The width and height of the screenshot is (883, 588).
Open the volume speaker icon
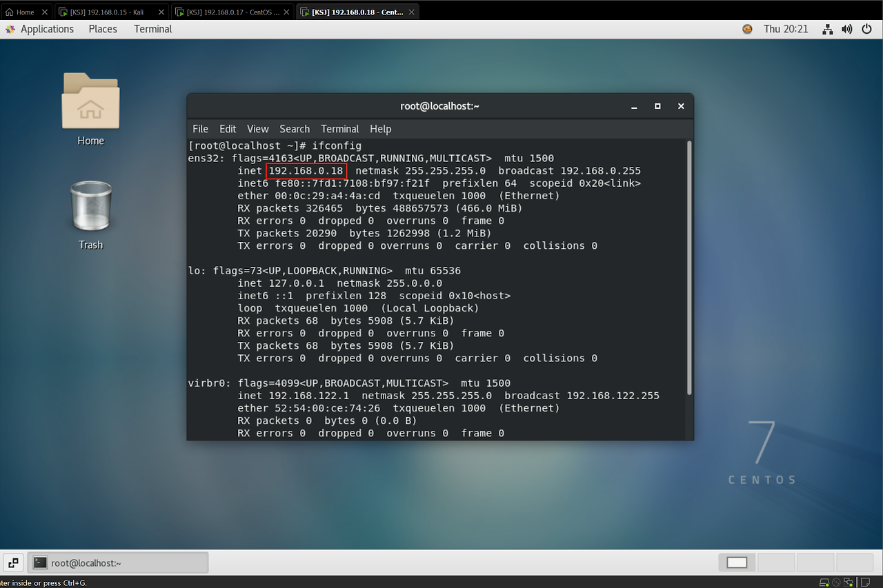846,29
